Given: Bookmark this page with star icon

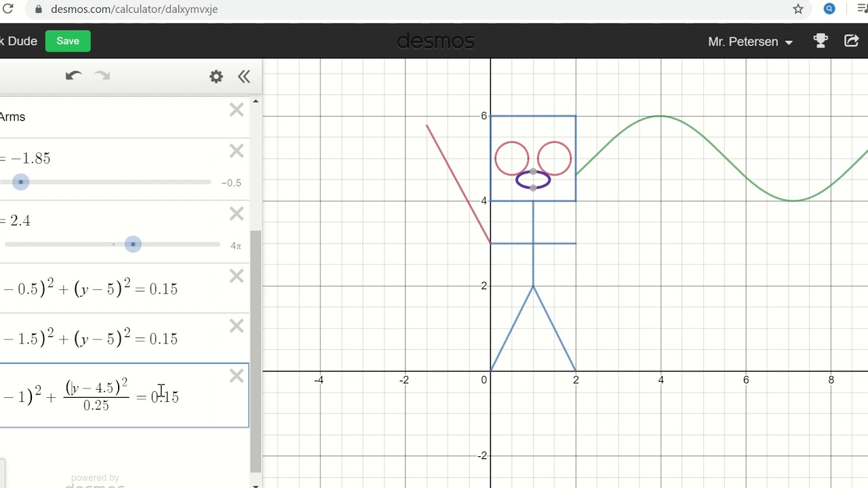Looking at the screenshot, I should click(x=798, y=9).
